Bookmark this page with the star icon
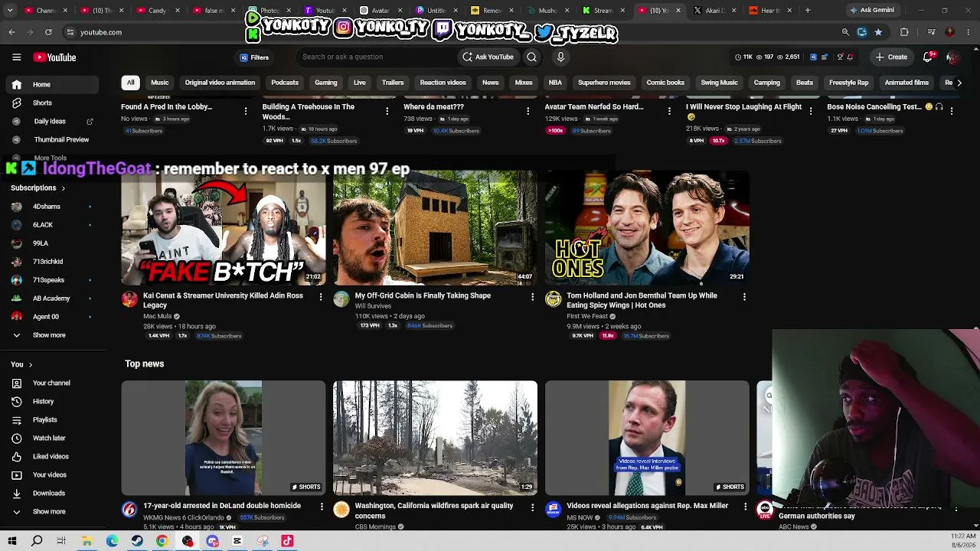The width and height of the screenshot is (980, 551). 878,32
